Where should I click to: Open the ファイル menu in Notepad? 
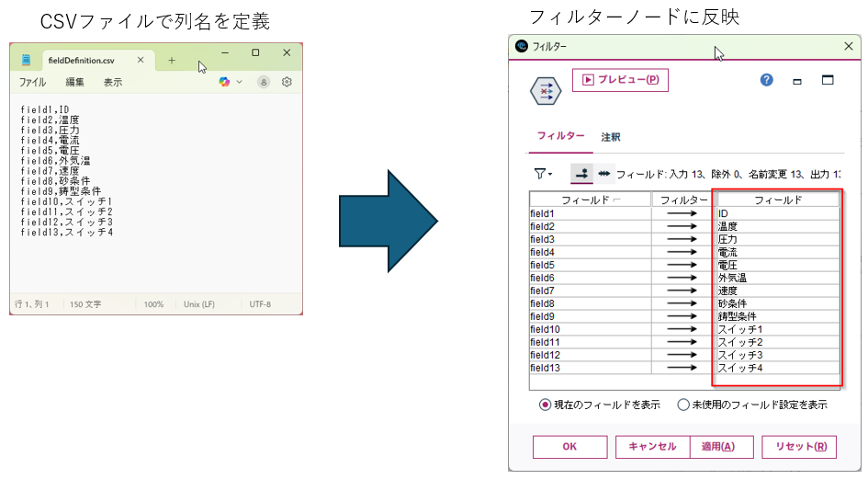pos(33,82)
